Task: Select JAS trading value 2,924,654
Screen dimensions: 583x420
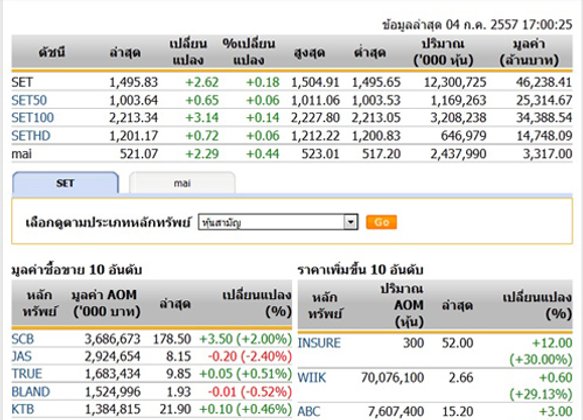Action: point(113,356)
